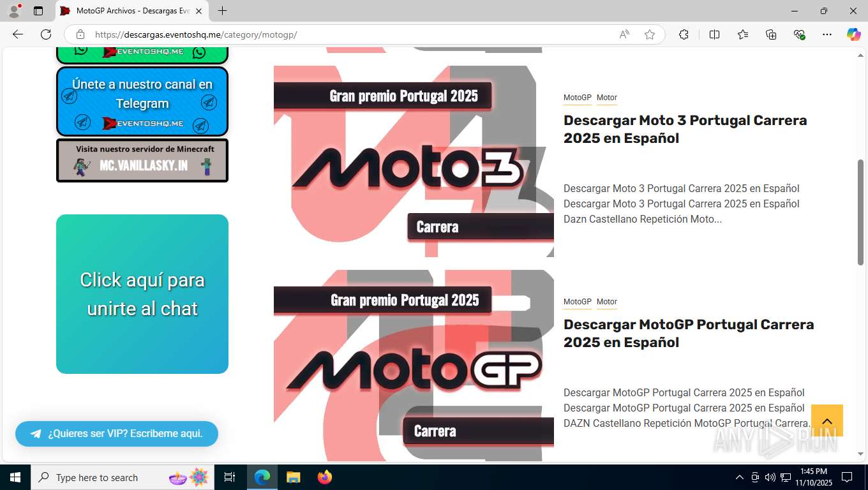Launch Firefox from the taskbar
The image size is (868, 490).
click(x=325, y=477)
